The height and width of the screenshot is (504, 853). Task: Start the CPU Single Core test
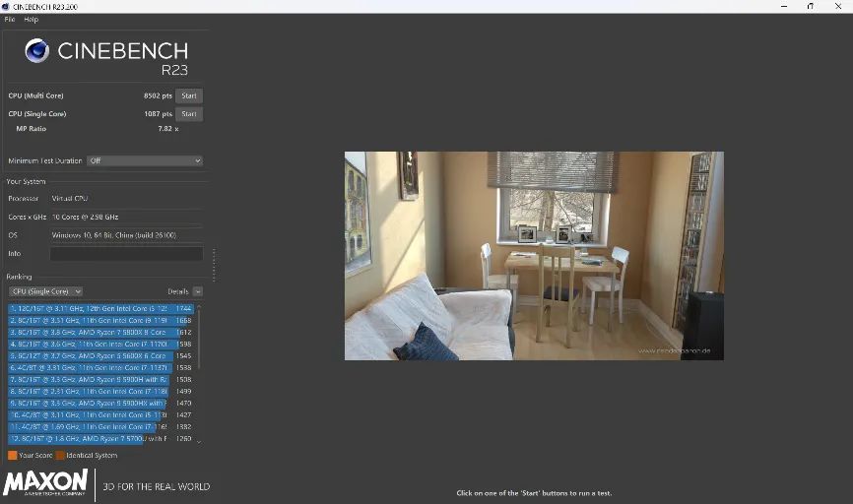(189, 114)
